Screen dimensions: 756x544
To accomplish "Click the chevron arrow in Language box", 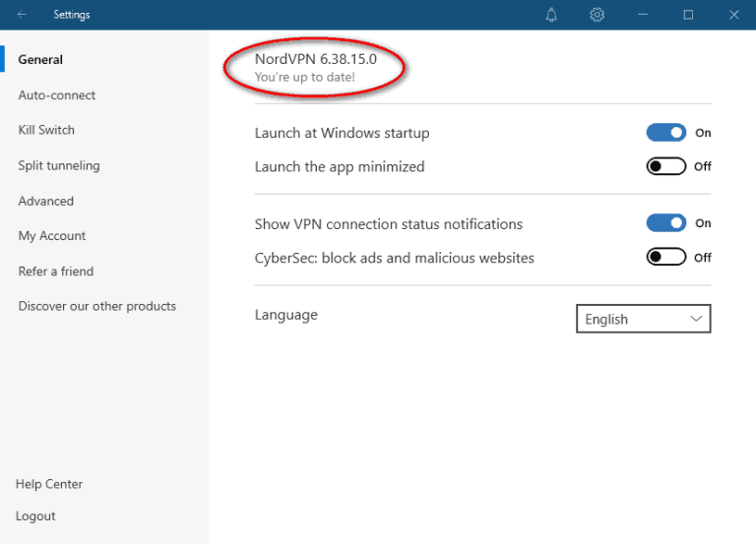I will pyautogui.click(x=696, y=319).
